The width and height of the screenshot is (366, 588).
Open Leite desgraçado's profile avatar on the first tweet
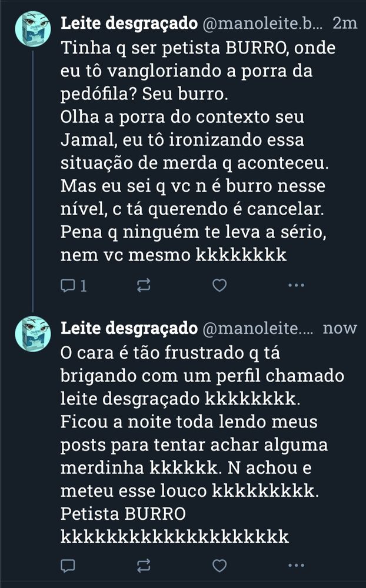(x=32, y=27)
